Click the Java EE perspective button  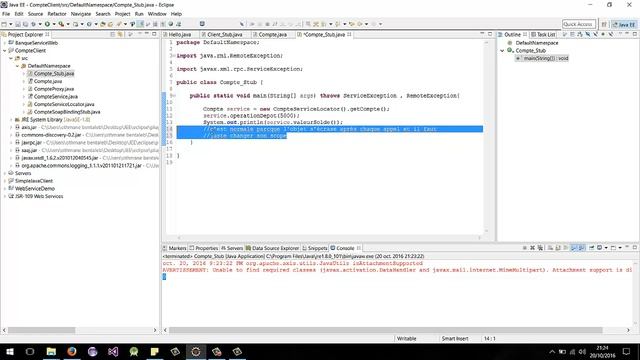click(x=624, y=24)
